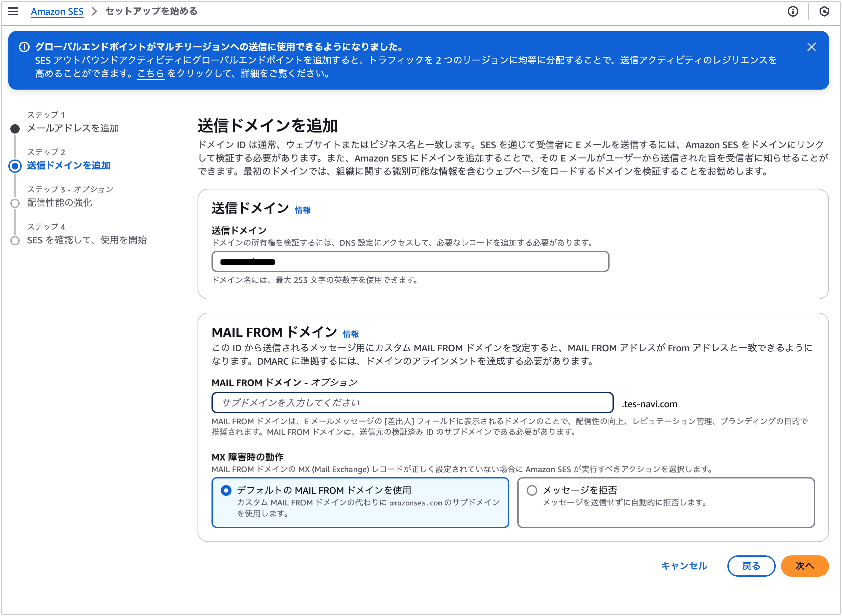The height and width of the screenshot is (616, 842).
Task: Click the 送信ドメイン text input field
Action: click(410, 261)
